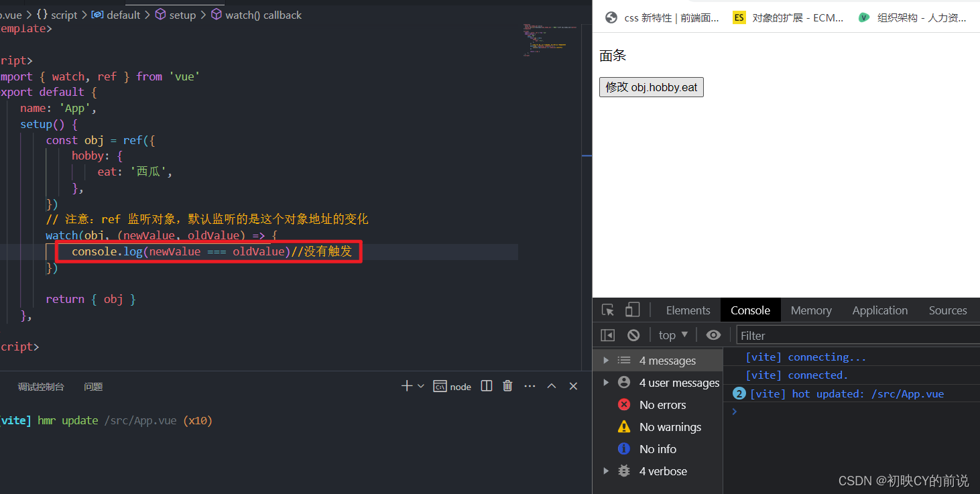Open the css 新特性 bookmark
This screenshot has height=494, width=980.
[662, 18]
